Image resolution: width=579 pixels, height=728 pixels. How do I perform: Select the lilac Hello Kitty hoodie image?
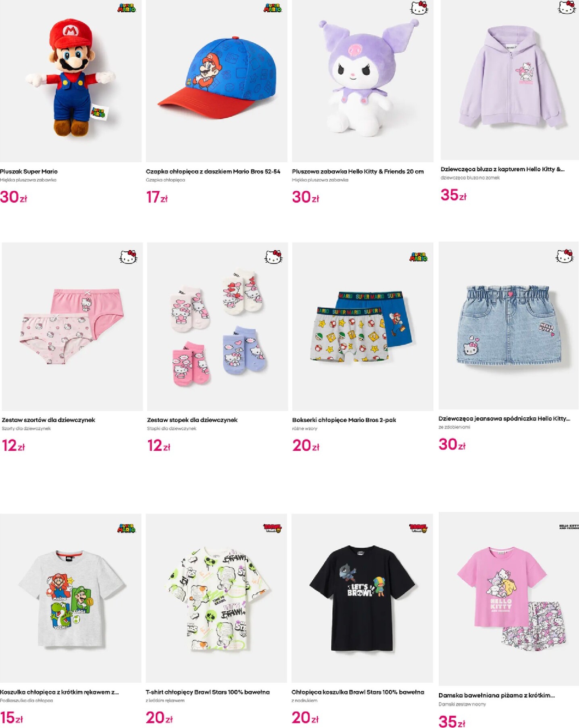[510, 80]
